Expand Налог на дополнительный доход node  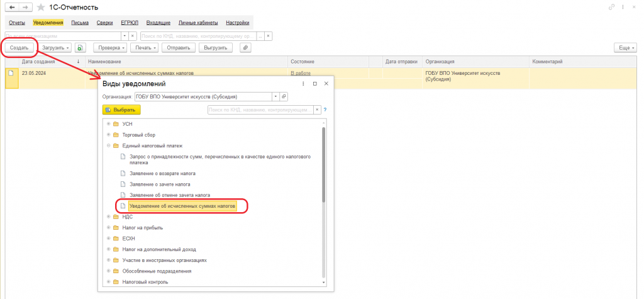click(108, 249)
